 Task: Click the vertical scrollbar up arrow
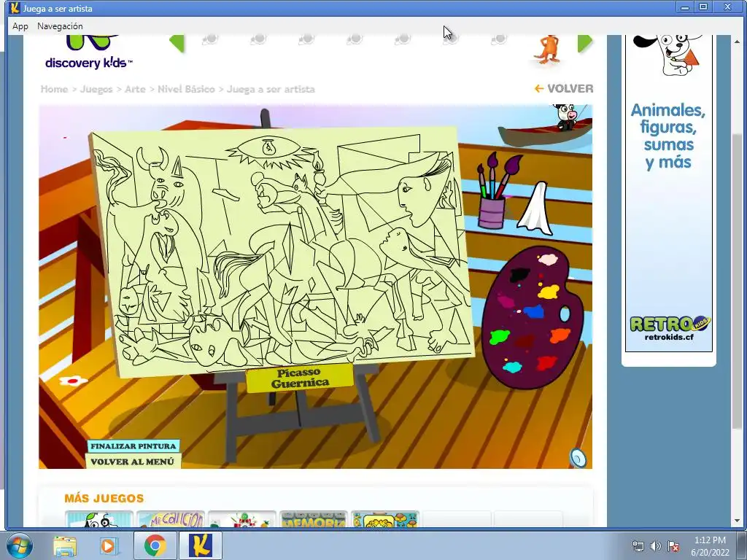738,40
